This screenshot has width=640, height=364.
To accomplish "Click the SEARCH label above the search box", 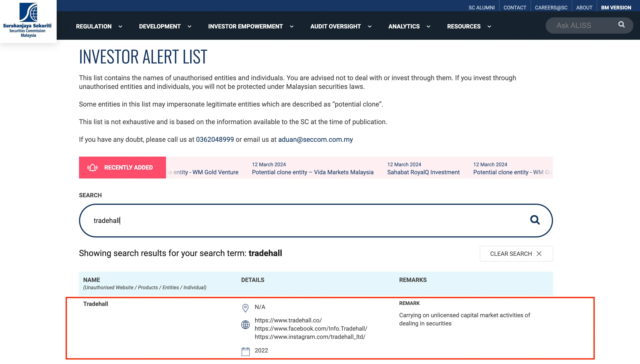I will click(91, 195).
